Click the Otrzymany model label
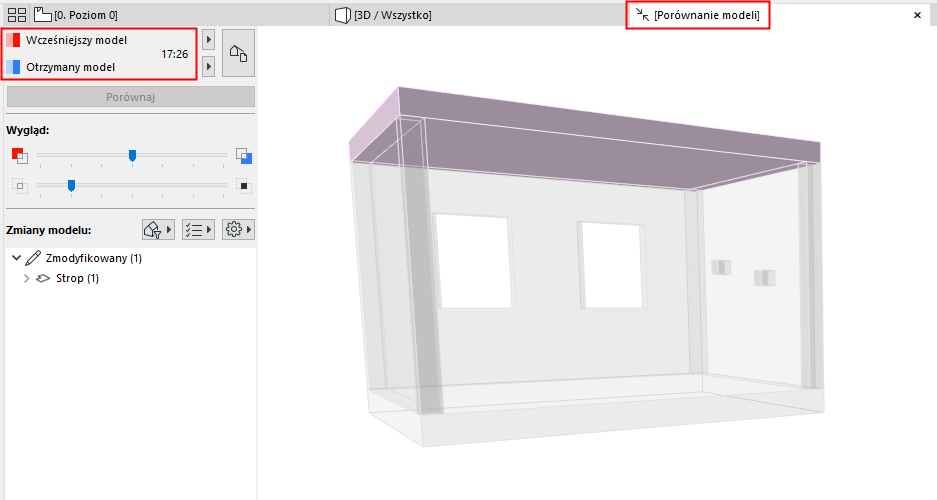The image size is (937, 500). pyautogui.click(x=71, y=67)
